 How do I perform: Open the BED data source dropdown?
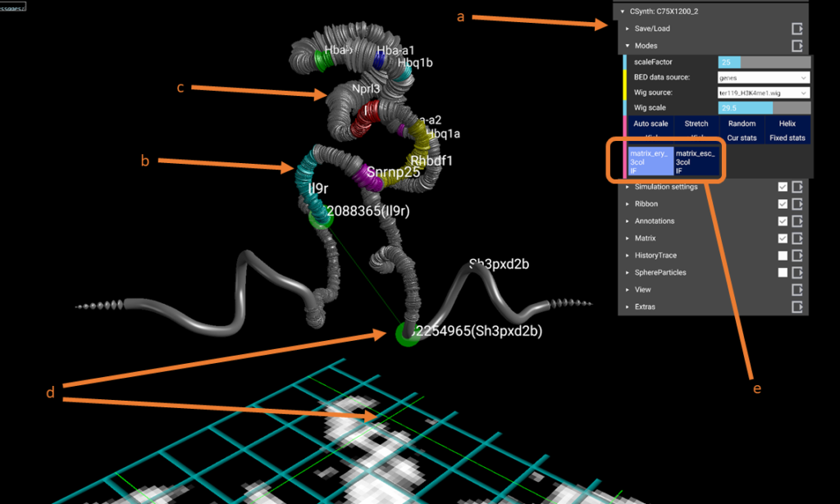click(x=763, y=77)
